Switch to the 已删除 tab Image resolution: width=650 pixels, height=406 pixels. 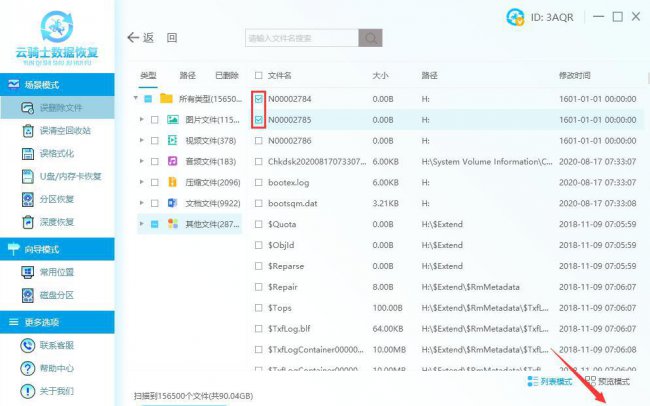coord(227,75)
